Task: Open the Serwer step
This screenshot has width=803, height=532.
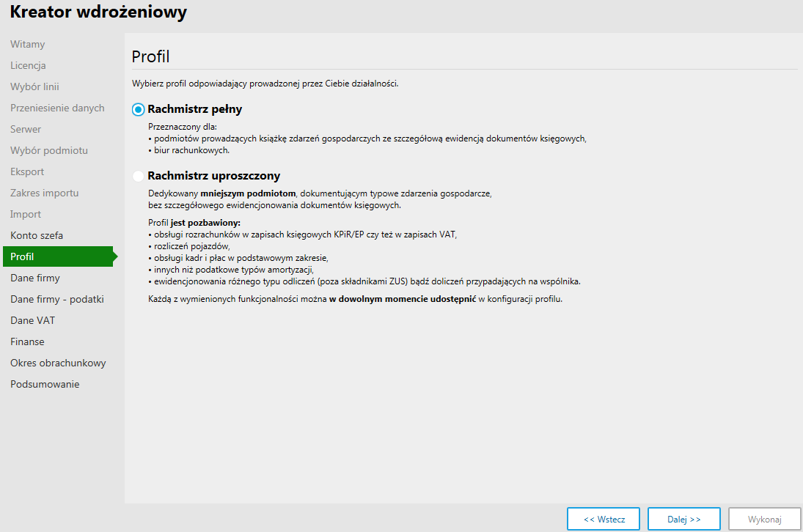Action: 26,129
